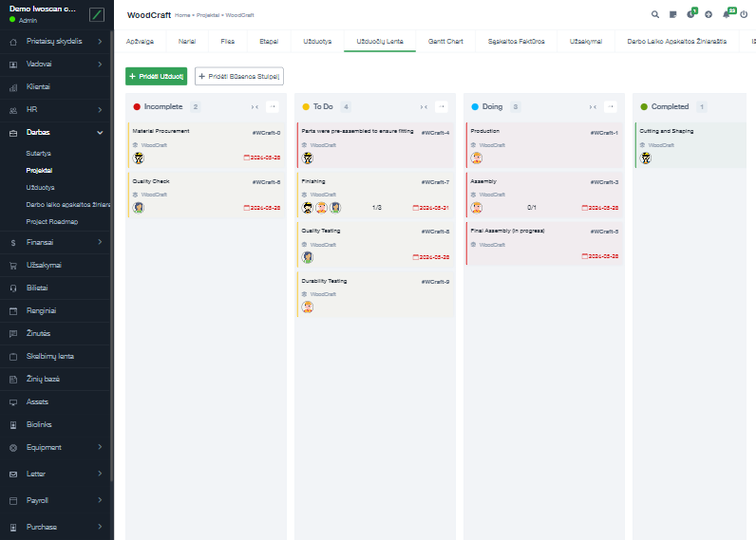Viewport: 756px width, 540px height.
Task: Open the To Do column options menu
Action: [x=442, y=107]
